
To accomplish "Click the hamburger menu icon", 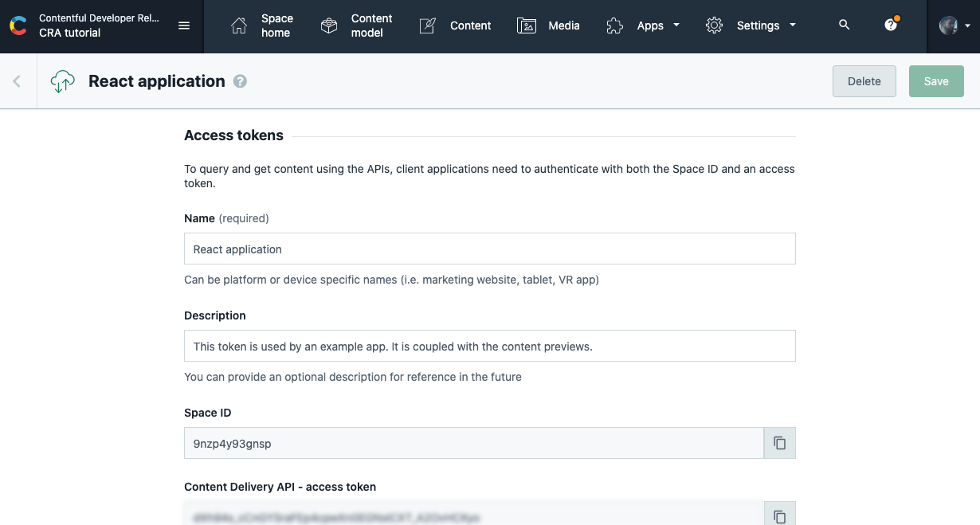I will (x=184, y=25).
